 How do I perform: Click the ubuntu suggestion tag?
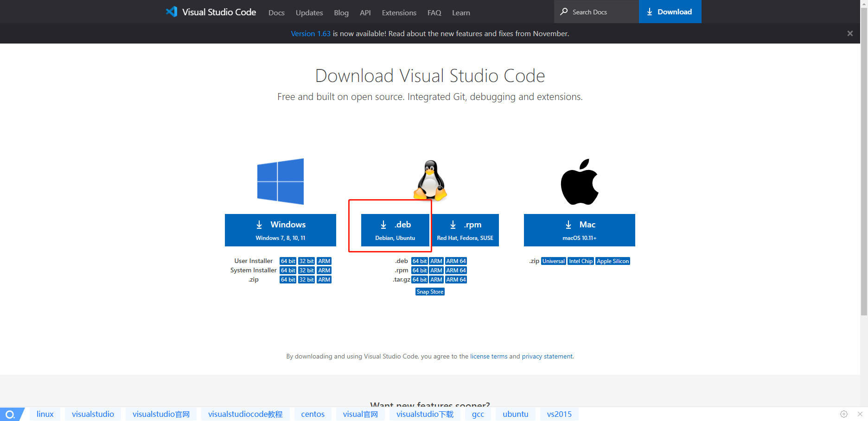click(516, 414)
